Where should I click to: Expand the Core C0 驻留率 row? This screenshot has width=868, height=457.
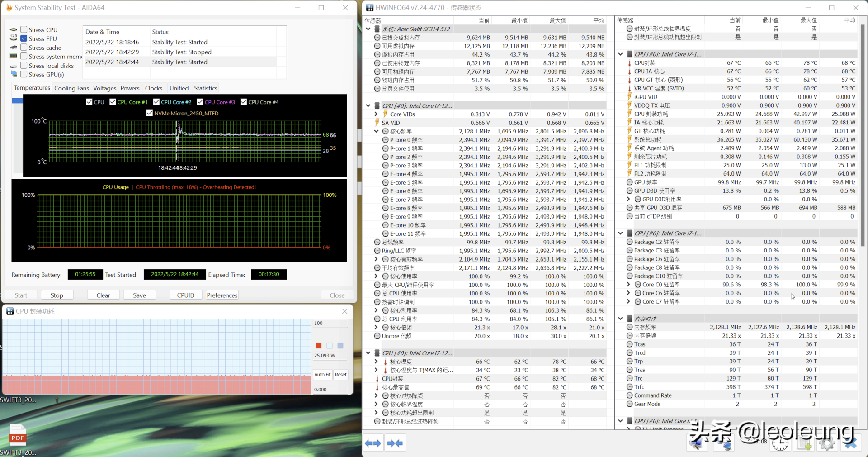point(628,285)
